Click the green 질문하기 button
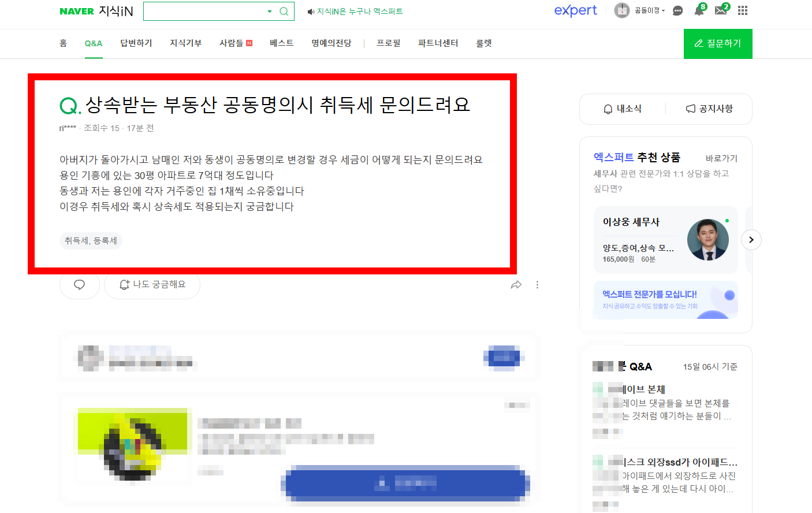The width and height of the screenshot is (812, 513). [x=718, y=44]
